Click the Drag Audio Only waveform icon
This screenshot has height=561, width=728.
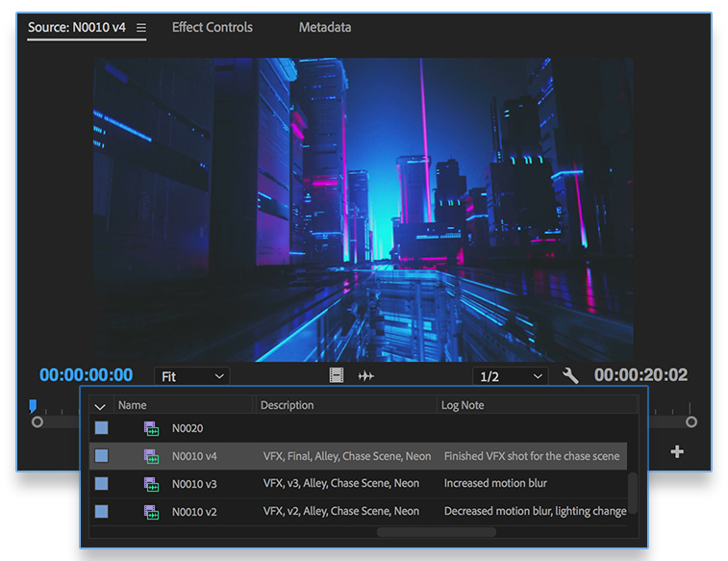(x=365, y=375)
